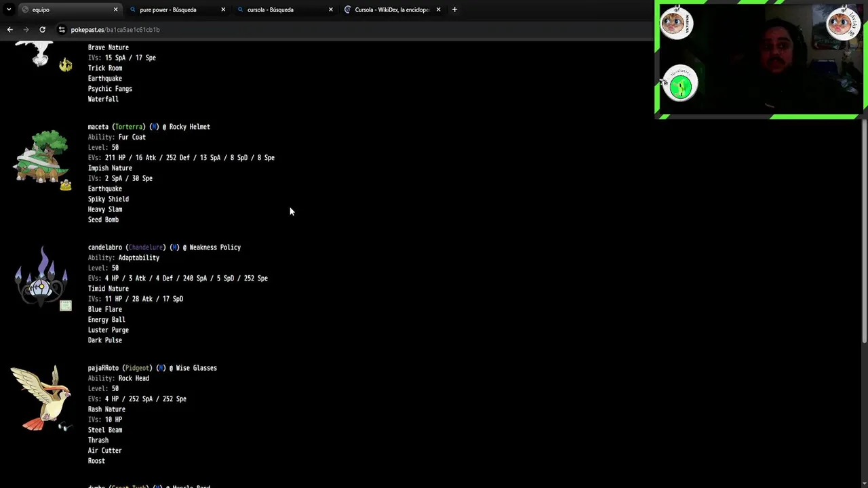This screenshot has width=868, height=488.
Task: Click the Torterra species name
Action: point(129,127)
